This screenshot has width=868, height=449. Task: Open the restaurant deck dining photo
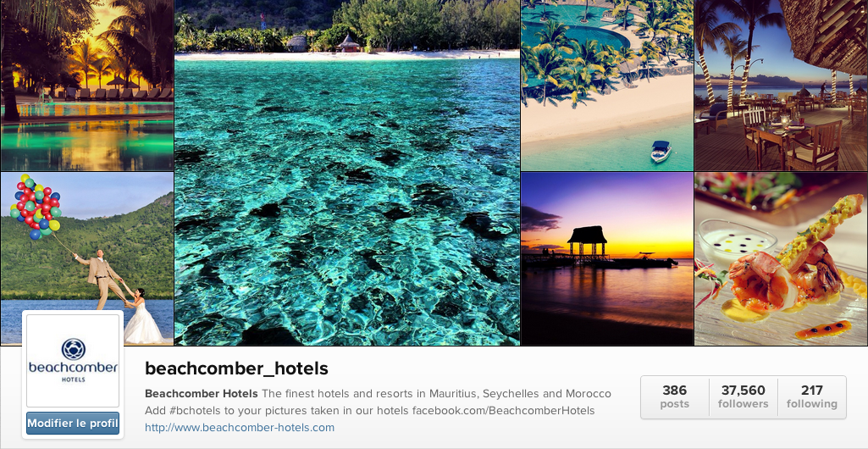tap(781, 86)
